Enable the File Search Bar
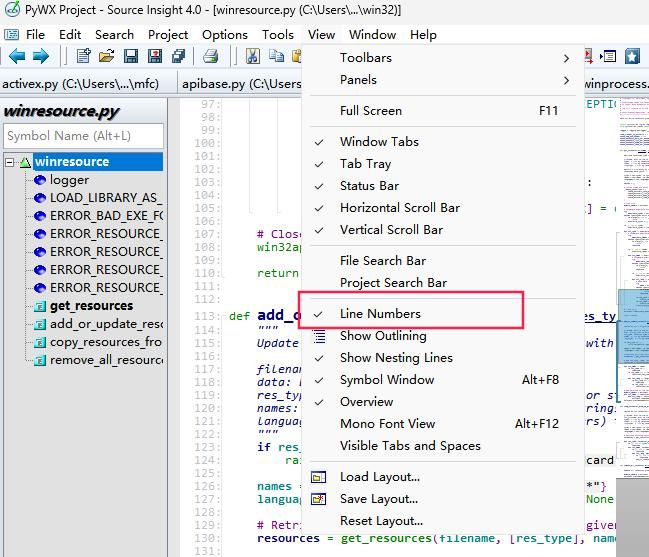This screenshot has height=557, width=649. (x=443, y=261)
